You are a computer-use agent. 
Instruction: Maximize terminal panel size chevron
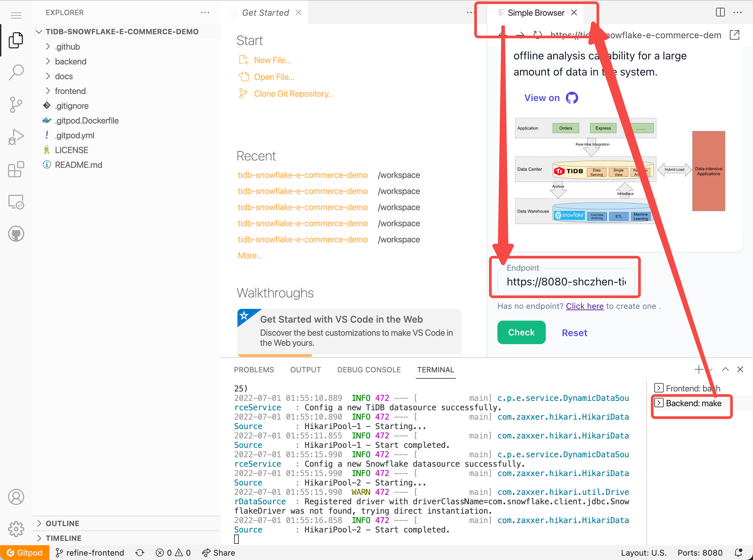725,370
